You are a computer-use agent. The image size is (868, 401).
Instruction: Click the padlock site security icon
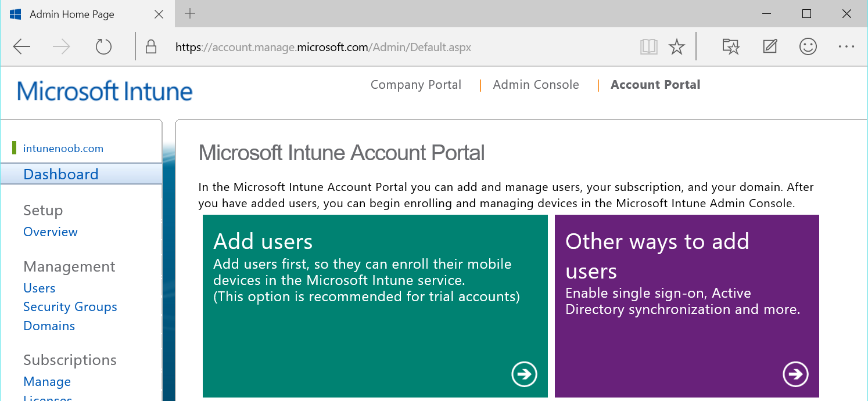pos(151,47)
